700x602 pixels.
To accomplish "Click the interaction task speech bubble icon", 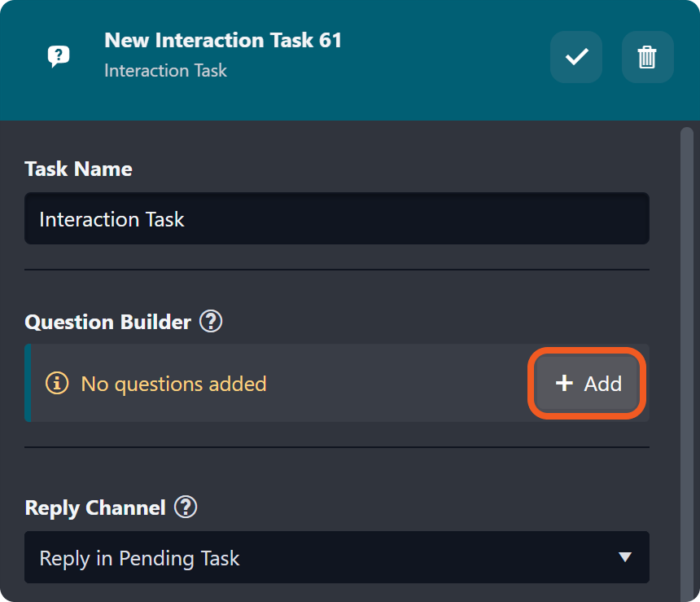I will click(58, 56).
